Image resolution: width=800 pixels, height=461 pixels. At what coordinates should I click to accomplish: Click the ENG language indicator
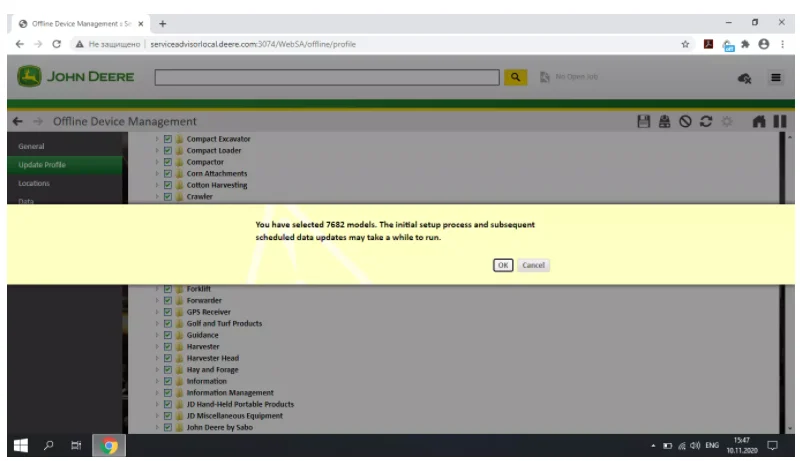pyautogui.click(x=712, y=446)
